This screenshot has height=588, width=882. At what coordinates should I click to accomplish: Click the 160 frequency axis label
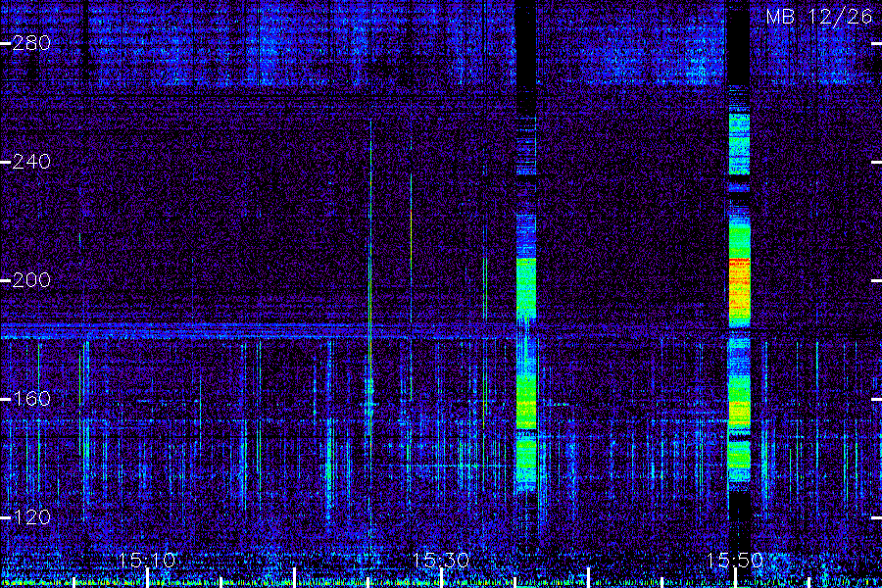pyautogui.click(x=31, y=399)
